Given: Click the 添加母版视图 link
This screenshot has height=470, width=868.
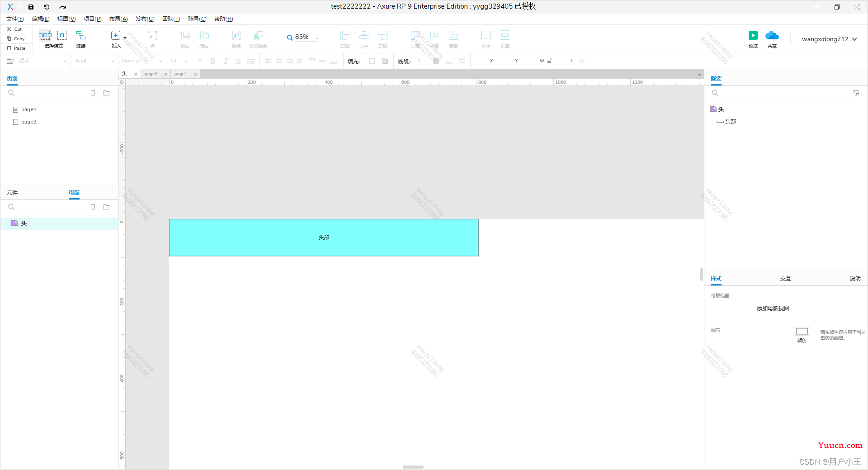Looking at the screenshot, I should (773, 309).
